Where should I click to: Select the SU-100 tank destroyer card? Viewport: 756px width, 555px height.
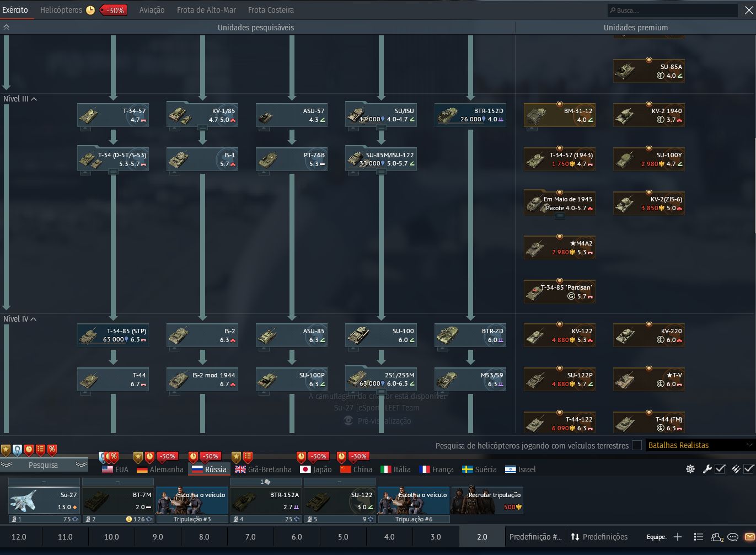(x=381, y=335)
